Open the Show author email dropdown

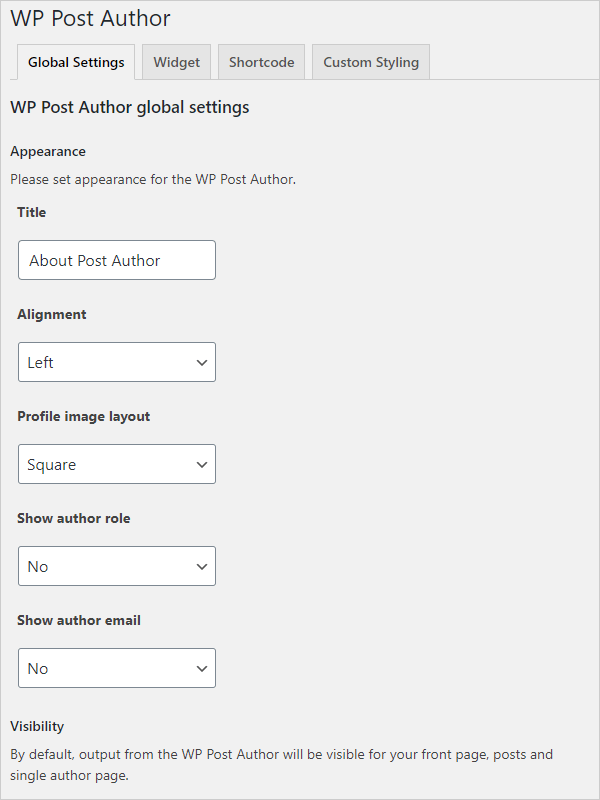pos(116,668)
